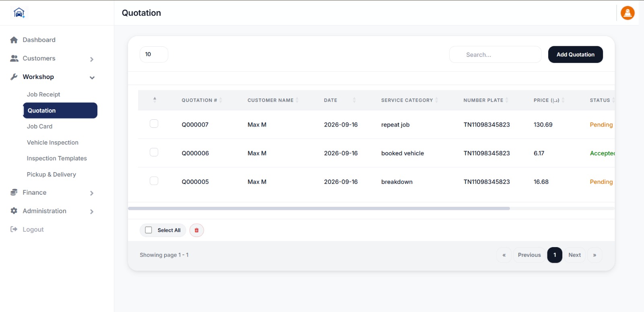Open the user profile avatar
This screenshot has height=312, width=644.
click(x=627, y=13)
